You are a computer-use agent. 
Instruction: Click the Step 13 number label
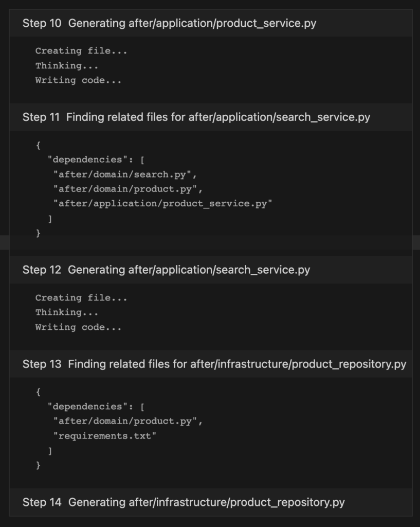42,364
